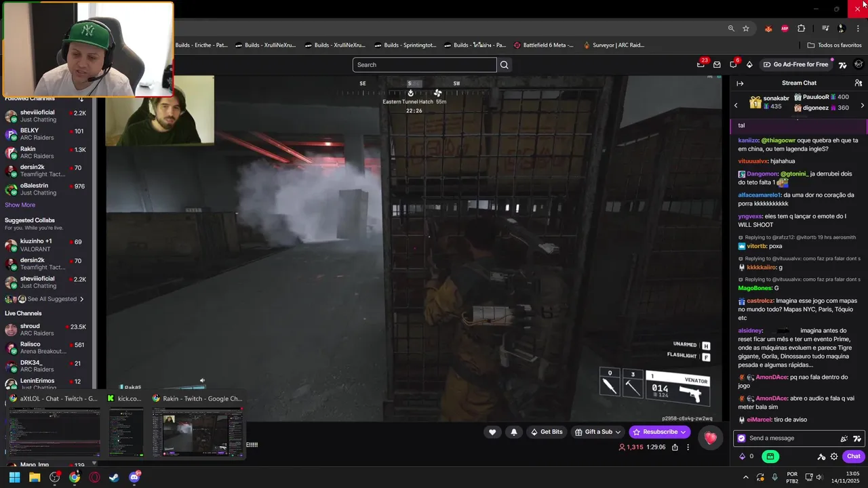Open the ABP Adblock Plus extension
Image resolution: width=868 pixels, height=488 pixels.
tap(785, 28)
